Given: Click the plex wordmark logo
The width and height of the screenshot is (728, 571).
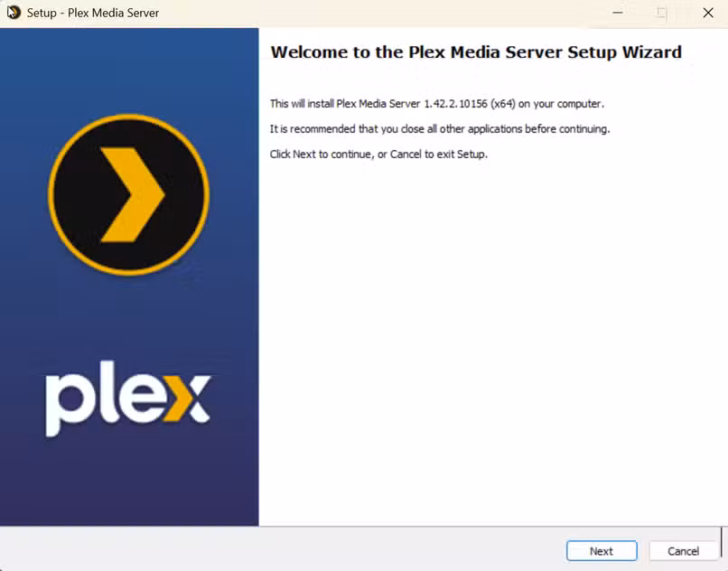Looking at the screenshot, I should (x=128, y=398).
